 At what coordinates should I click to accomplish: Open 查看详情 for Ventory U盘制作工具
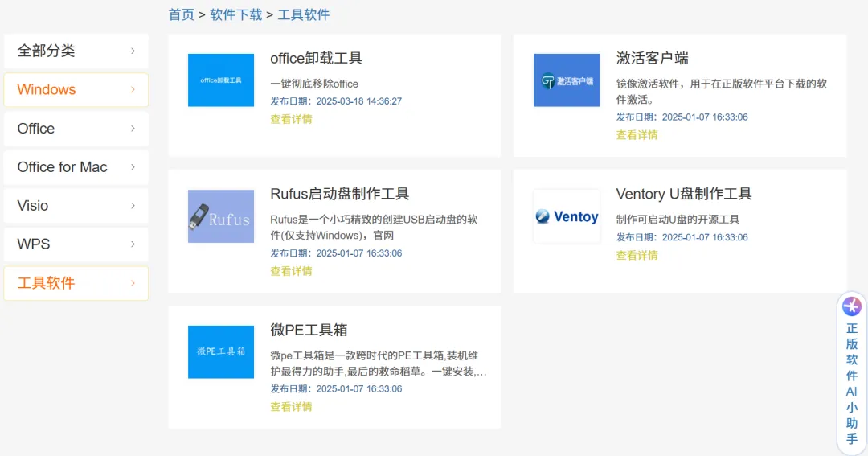pyautogui.click(x=637, y=256)
